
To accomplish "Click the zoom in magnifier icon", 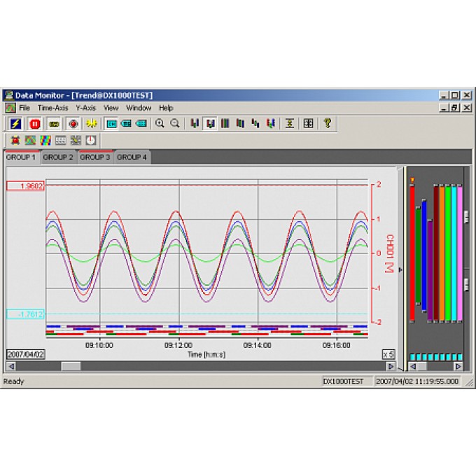I will click(160, 123).
